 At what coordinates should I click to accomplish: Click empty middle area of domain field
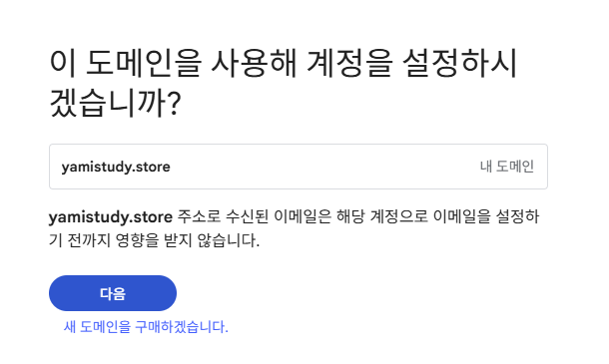[322, 167]
